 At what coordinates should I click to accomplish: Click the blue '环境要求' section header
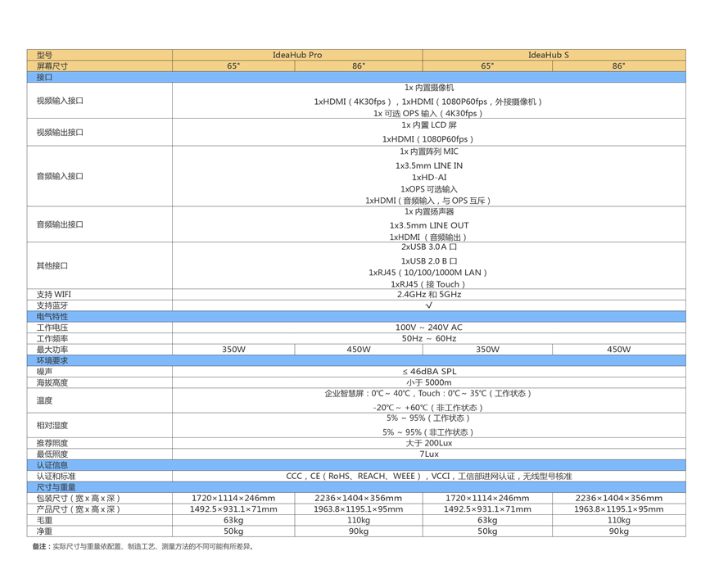(356, 361)
